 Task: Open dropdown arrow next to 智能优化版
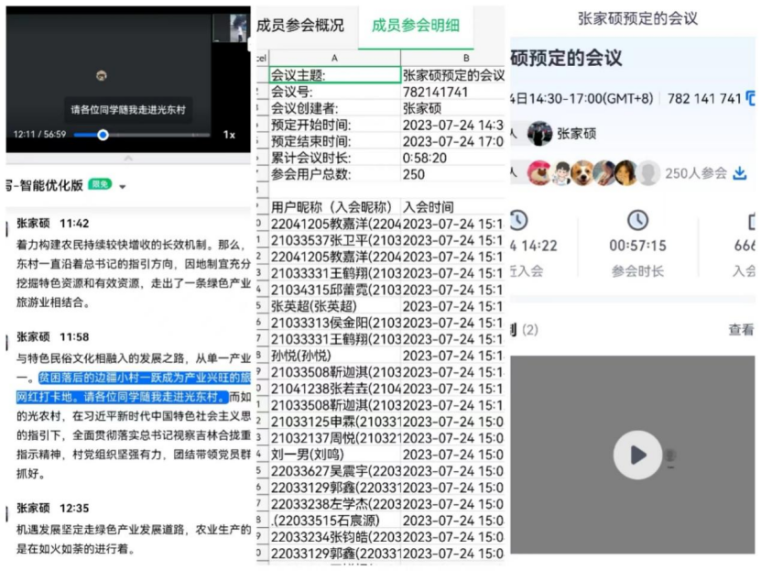[123, 187]
